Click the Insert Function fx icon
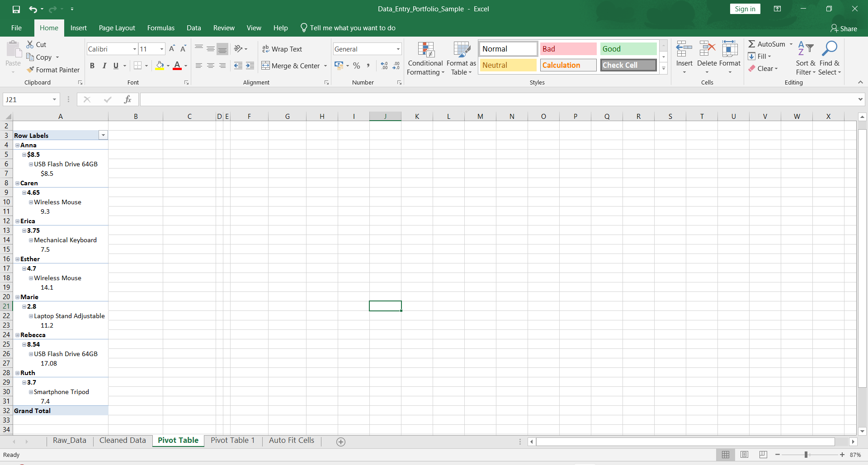Image resolution: width=868 pixels, height=465 pixels. pos(127,99)
